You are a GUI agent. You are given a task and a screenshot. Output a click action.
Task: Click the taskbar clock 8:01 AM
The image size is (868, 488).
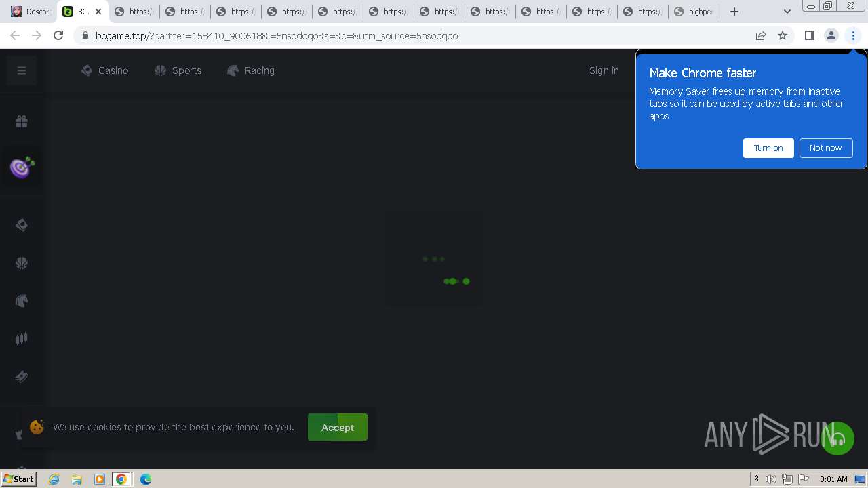click(833, 479)
